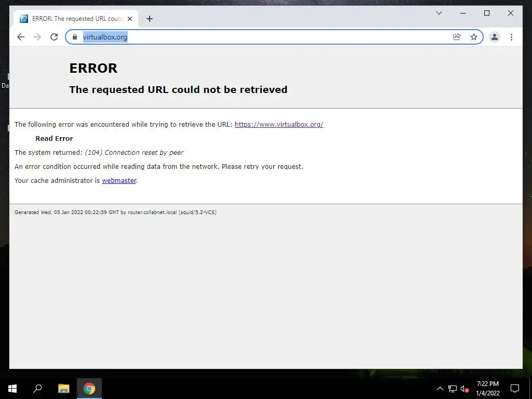The height and width of the screenshot is (399, 532).
Task: Open notification center icon
Action: (515, 389)
